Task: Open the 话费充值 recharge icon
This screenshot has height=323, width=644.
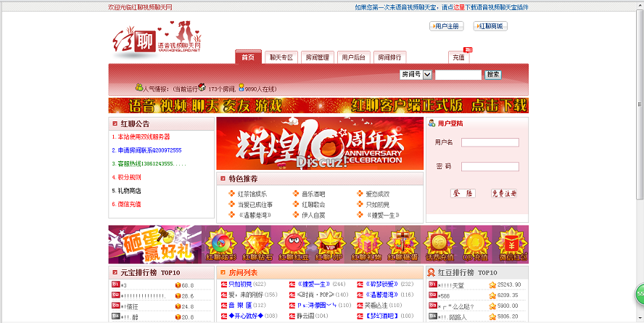Action: click(x=438, y=243)
